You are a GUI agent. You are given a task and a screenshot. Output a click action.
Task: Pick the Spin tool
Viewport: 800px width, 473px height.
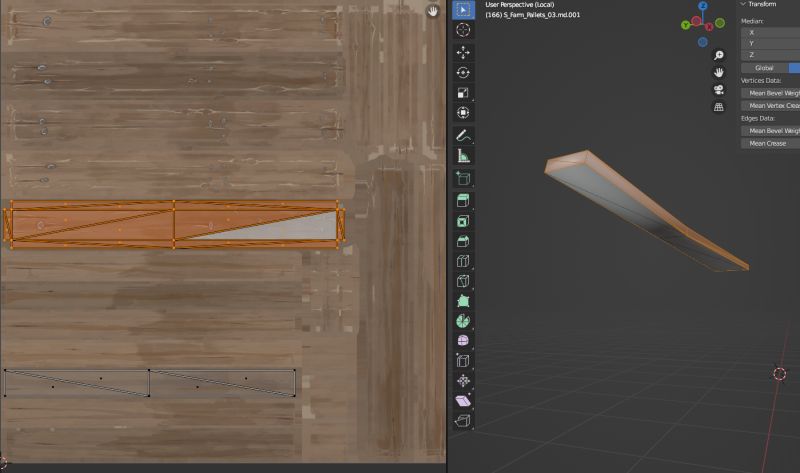(463, 321)
